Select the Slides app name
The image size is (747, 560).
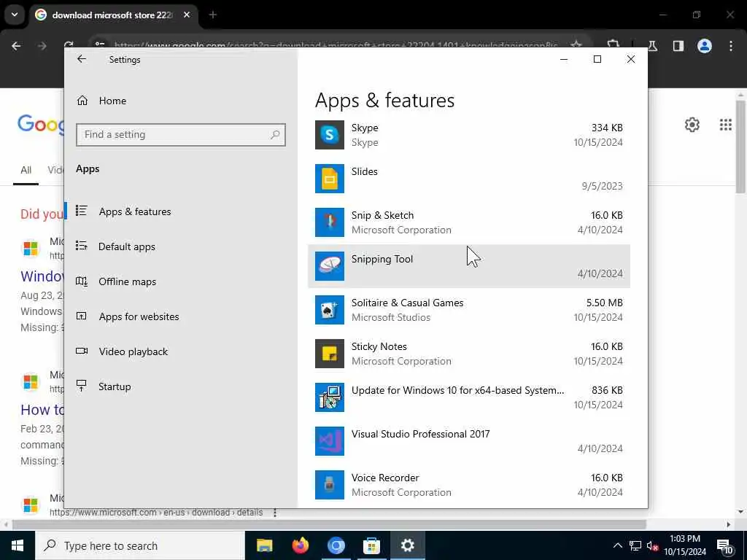pyautogui.click(x=365, y=171)
